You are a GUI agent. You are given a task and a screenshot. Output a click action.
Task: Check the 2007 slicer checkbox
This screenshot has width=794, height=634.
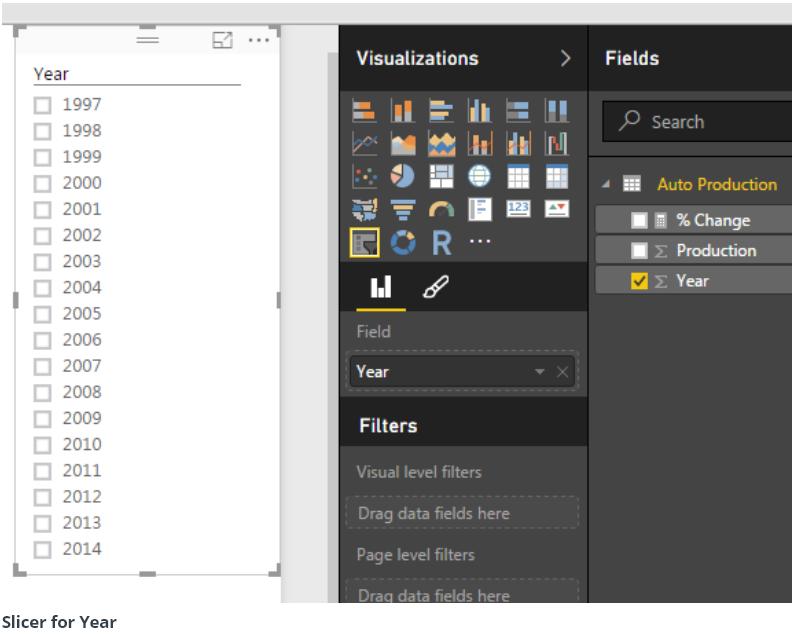pos(43,366)
